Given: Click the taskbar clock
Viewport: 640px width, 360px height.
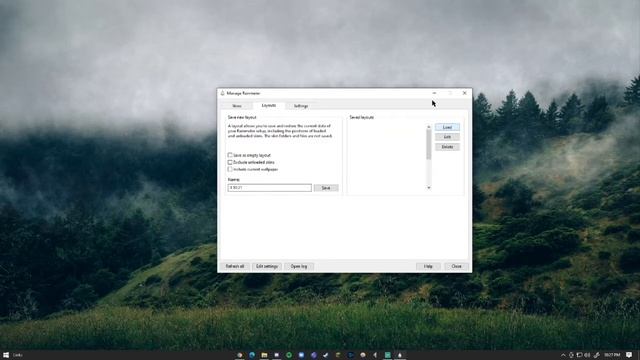Looking at the screenshot, I should tap(612, 355).
